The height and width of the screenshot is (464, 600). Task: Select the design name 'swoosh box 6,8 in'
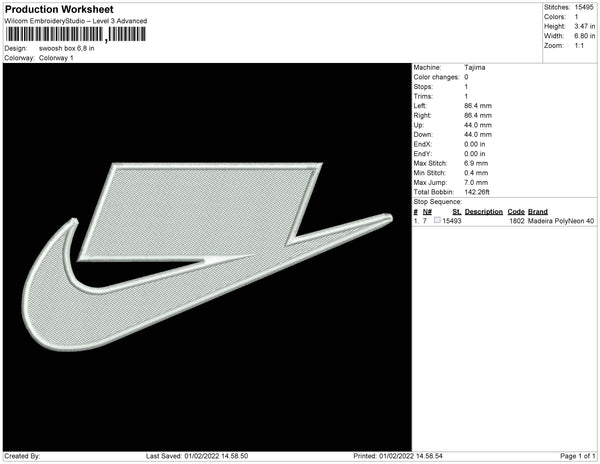67,49
